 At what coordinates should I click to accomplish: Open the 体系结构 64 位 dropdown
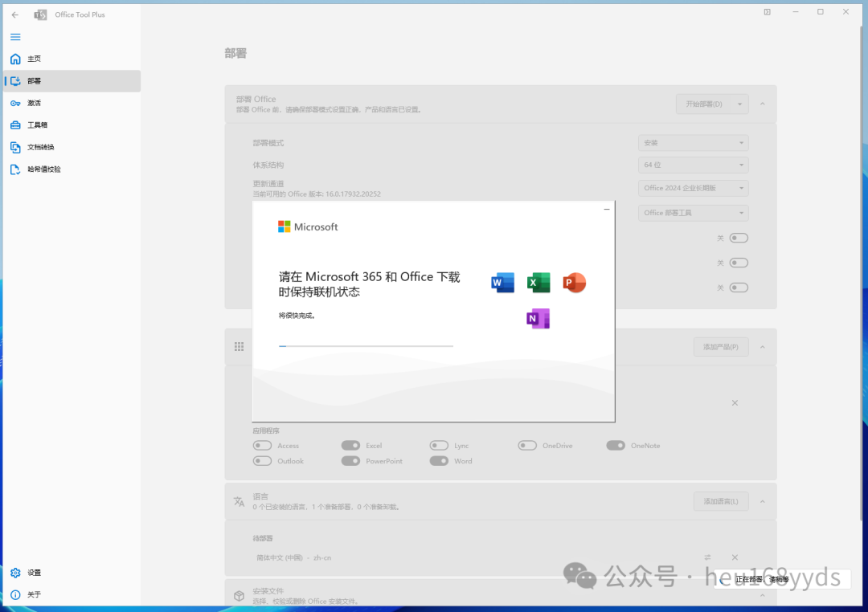click(x=693, y=165)
